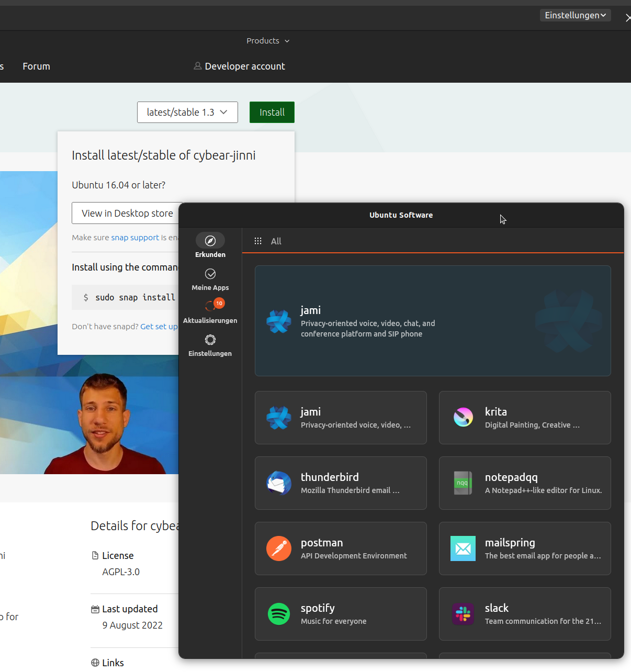Click the Last updated calendar icon
Viewport: 631px width, 672px height.
(95, 609)
